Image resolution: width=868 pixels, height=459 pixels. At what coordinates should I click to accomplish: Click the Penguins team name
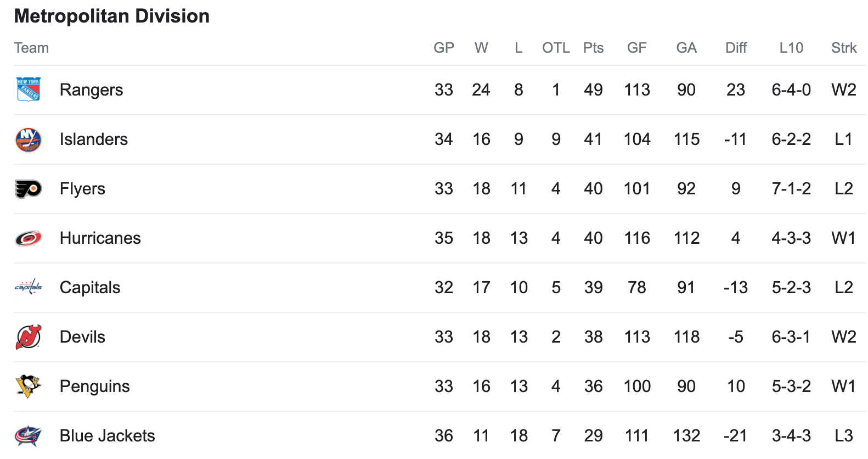pyautogui.click(x=94, y=387)
